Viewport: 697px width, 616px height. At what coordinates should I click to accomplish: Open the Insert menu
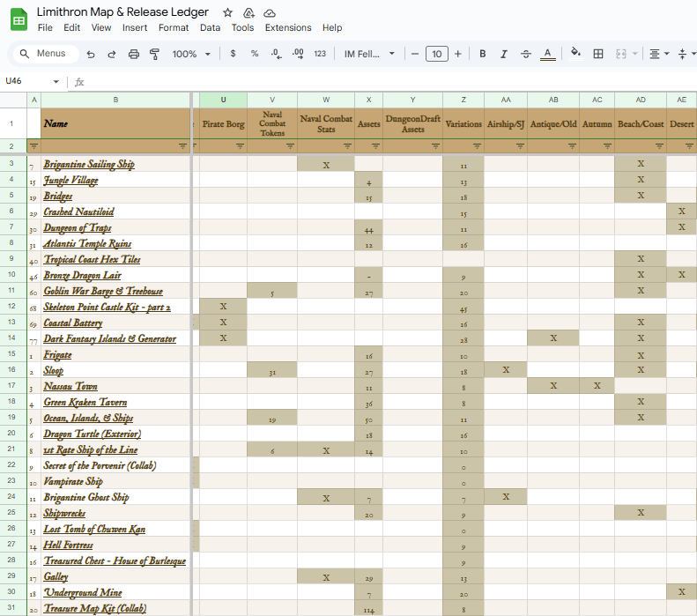point(135,27)
